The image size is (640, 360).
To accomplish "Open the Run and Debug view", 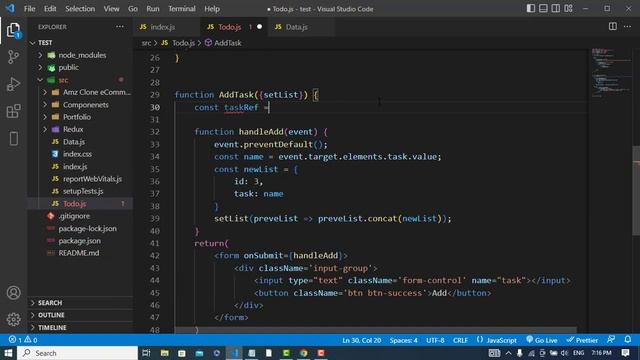I will pos(13,84).
